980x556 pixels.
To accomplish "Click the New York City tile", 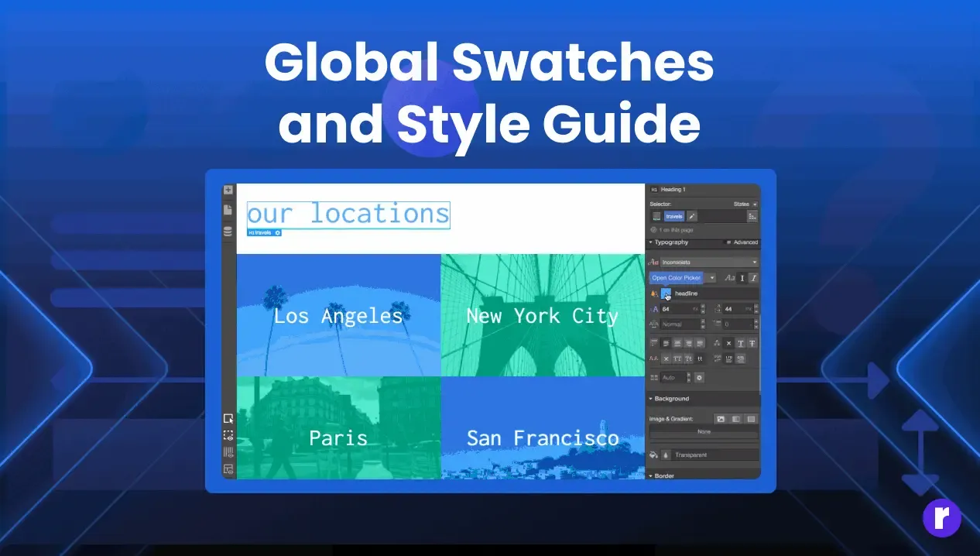I will [543, 315].
